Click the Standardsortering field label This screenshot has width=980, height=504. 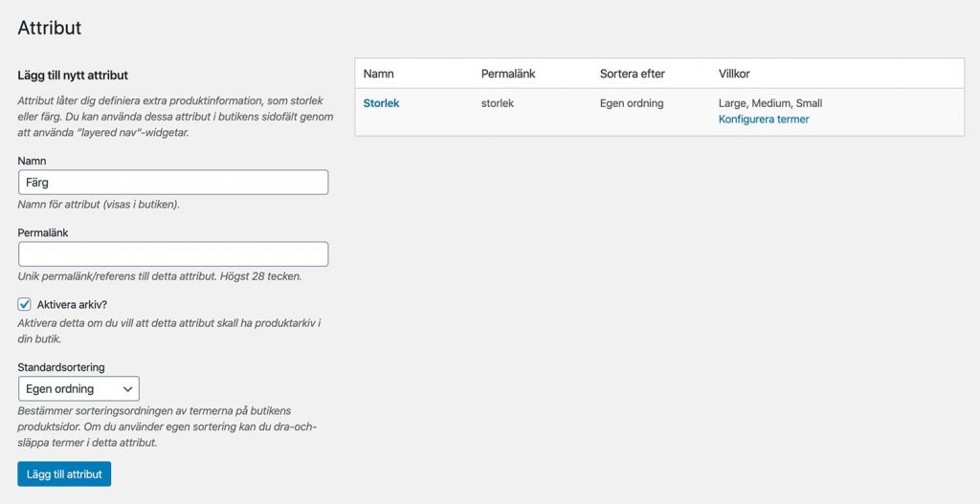[x=61, y=367]
